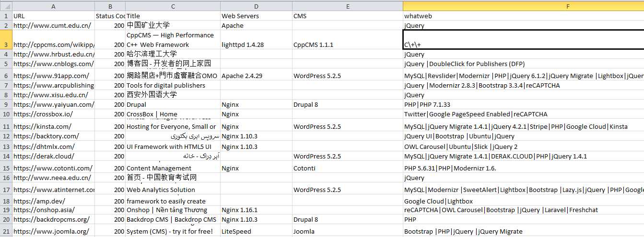Select 'Twitter|Google PageSpeed Enabled|reCAPTCHA' cell

[x=523, y=114]
